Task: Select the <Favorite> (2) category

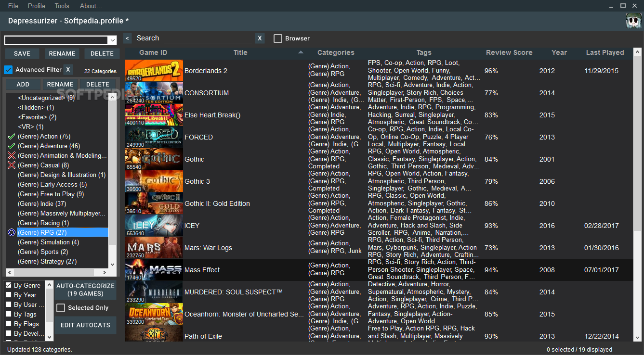Action: (37, 117)
